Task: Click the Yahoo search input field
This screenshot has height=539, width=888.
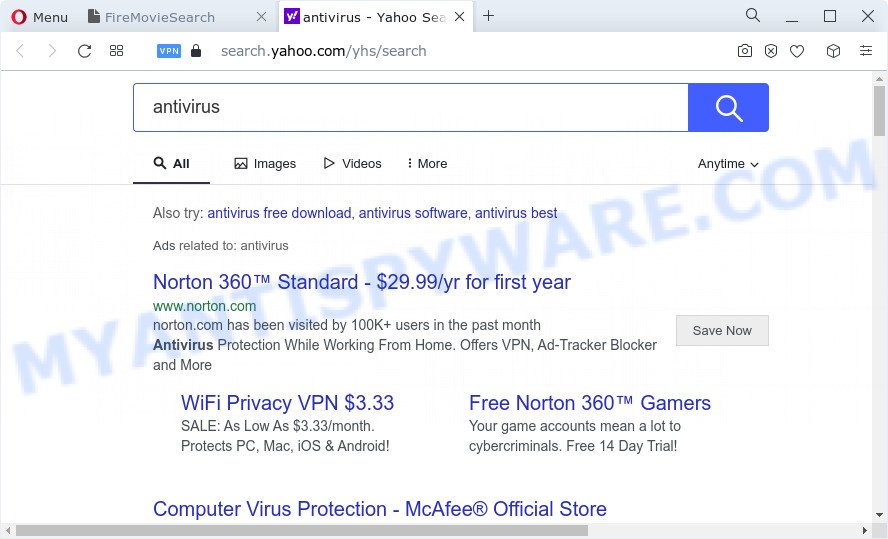Action: pyautogui.click(x=411, y=108)
